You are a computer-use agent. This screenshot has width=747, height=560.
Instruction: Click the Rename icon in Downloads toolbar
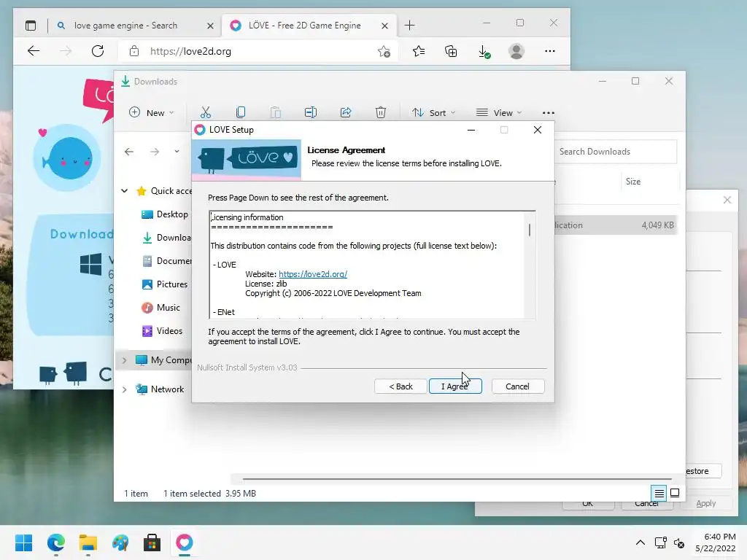point(311,112)
